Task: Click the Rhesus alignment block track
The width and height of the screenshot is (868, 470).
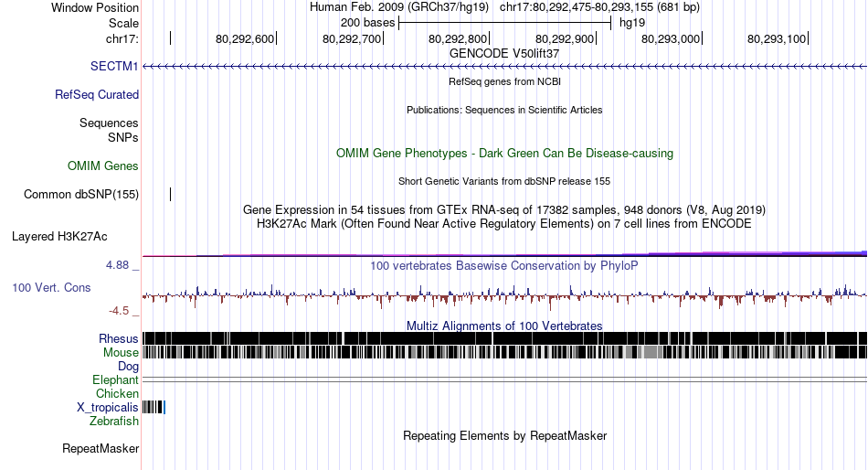Action: click(x=504, y=338)
